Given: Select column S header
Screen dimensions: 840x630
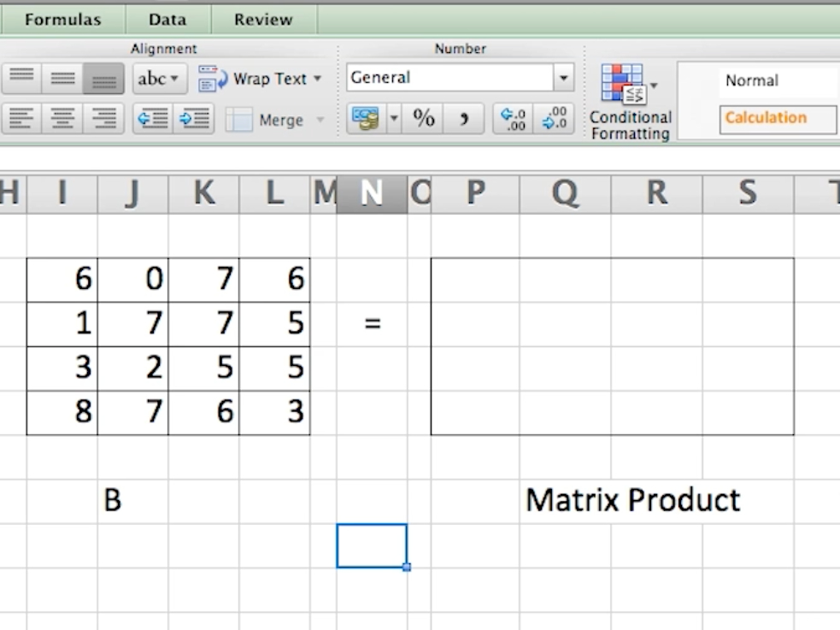Looking at the screenshot, I should (749, 193).
